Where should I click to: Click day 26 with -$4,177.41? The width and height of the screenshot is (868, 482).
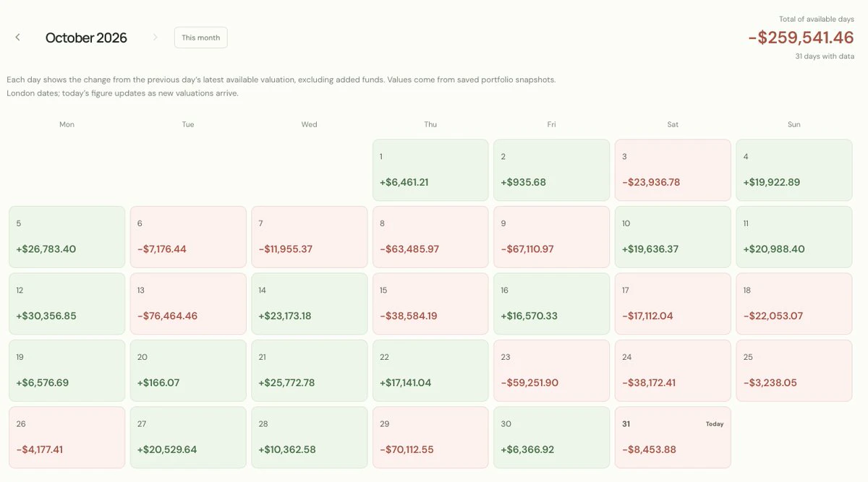(67, 438)
